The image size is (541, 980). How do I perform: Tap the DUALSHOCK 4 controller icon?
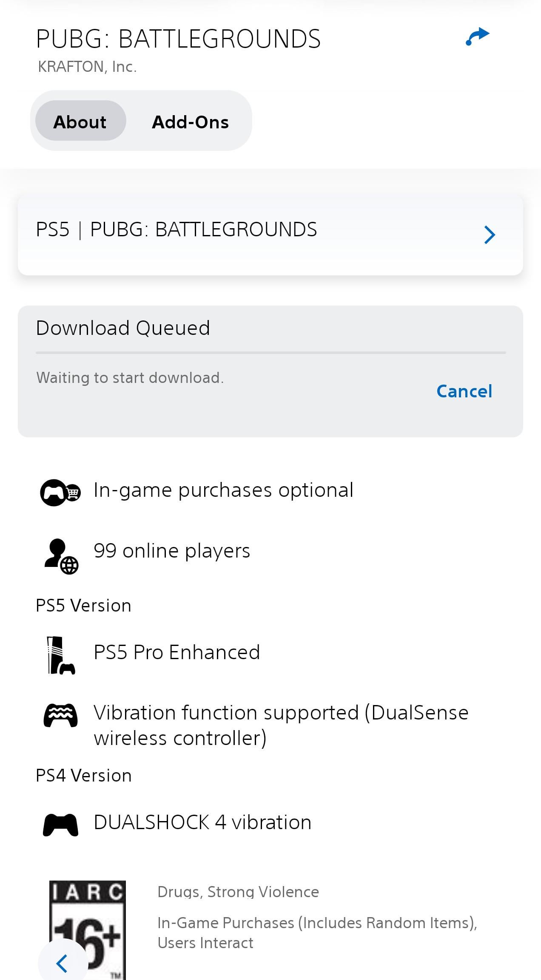(x=60, y=825)
